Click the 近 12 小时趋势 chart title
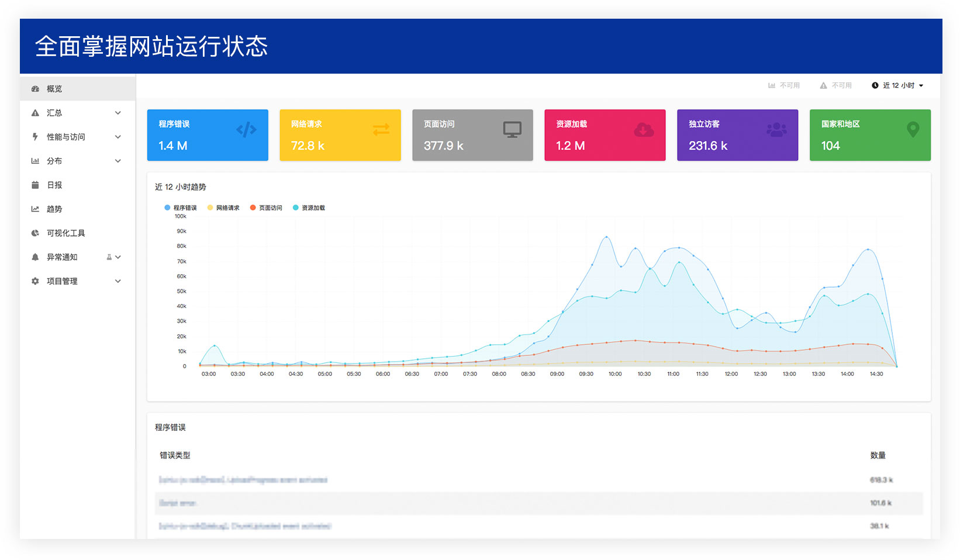Screen dimensions: 960x560 [x=181, y=187]
